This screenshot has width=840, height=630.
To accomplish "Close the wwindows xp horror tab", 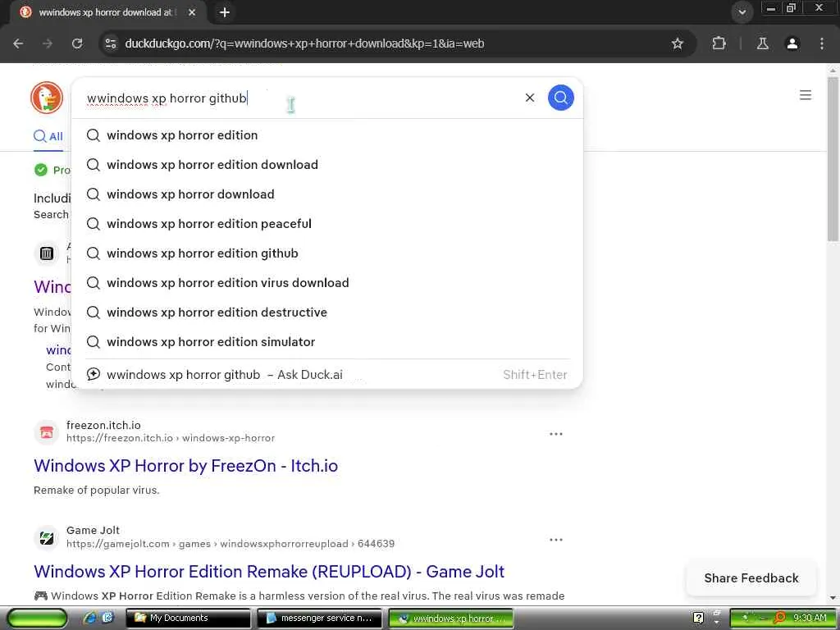I will pyautogui.click(x=192, y=11).
